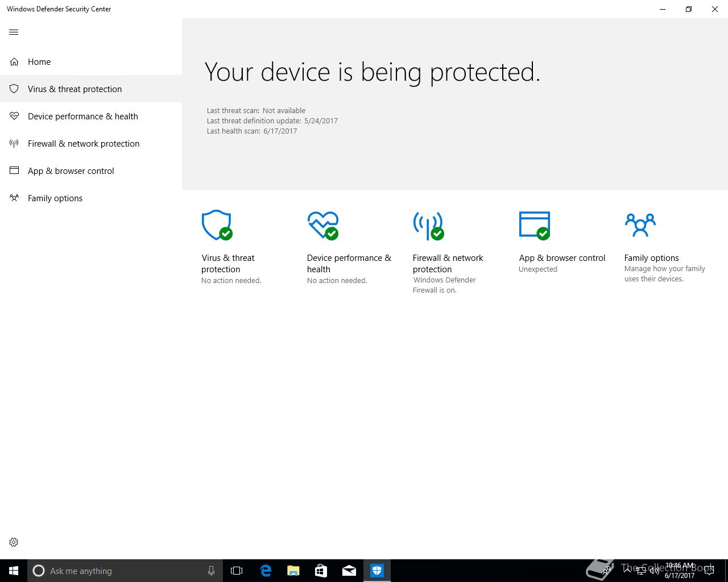Click 'Manage how your family uses their devices.' text

664,273
